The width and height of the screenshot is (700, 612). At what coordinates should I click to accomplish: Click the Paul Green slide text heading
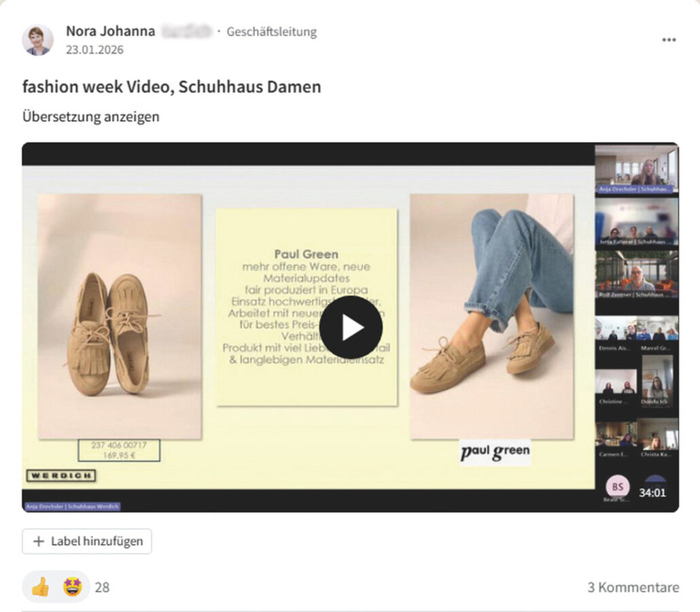click(307, 254)
